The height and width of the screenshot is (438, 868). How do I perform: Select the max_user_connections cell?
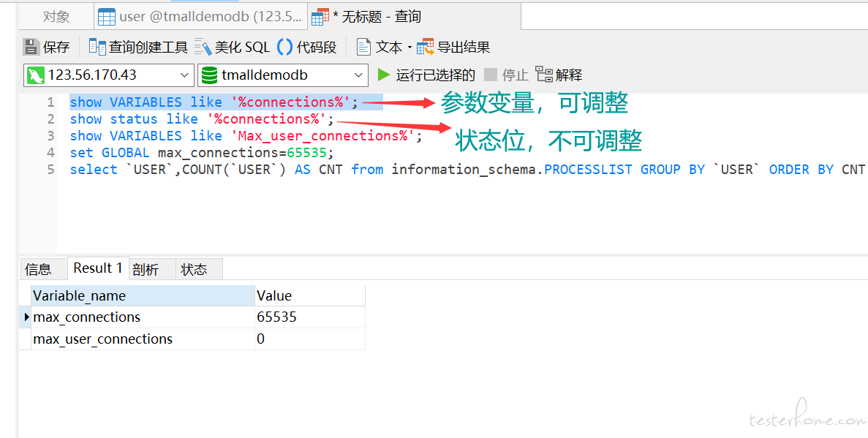coord(143,339)
